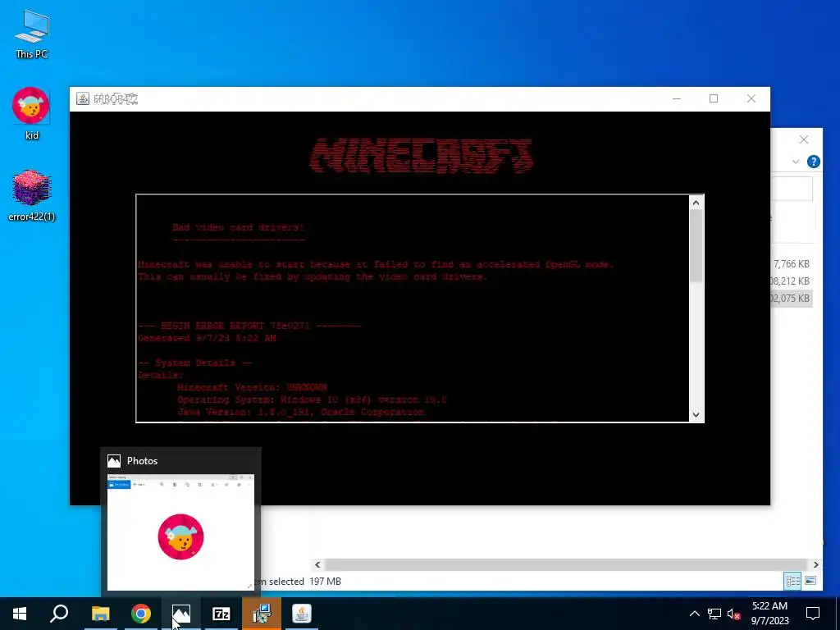Select the file sized 7,766 KB in Explorer
The height and width of the screenshot is (630, 840).
pyautogui.click(x=792, y=263)
